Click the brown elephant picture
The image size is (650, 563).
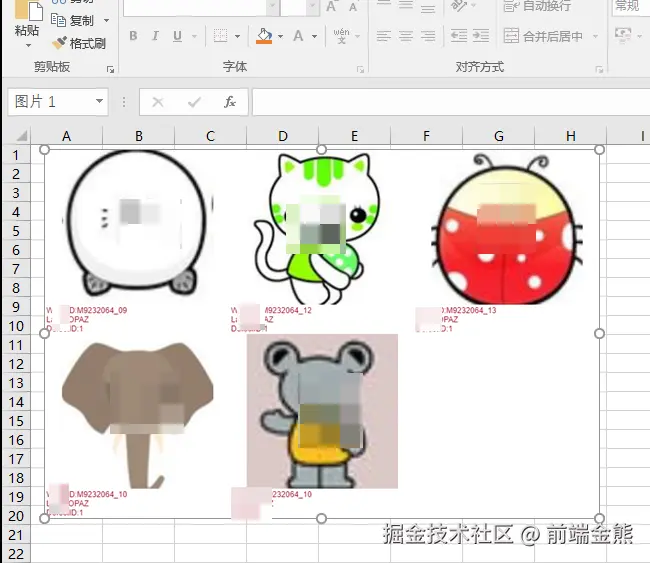coord(138,415)
